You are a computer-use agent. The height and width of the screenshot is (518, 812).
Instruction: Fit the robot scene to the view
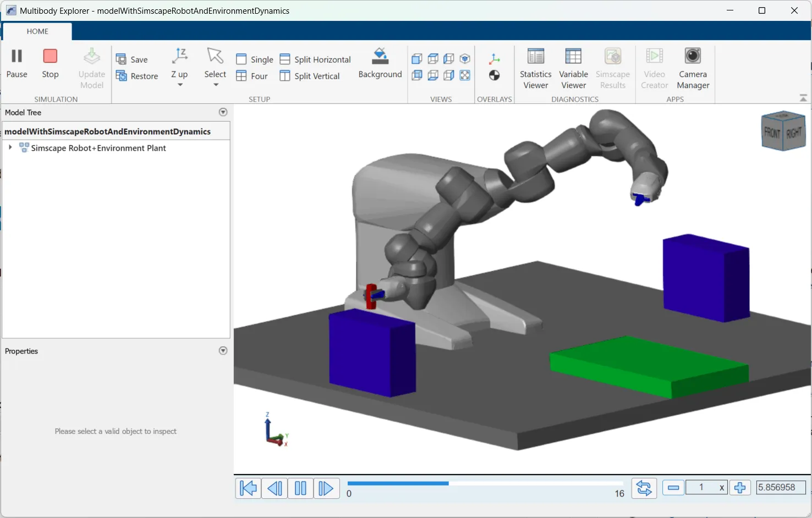coord(465,75)
